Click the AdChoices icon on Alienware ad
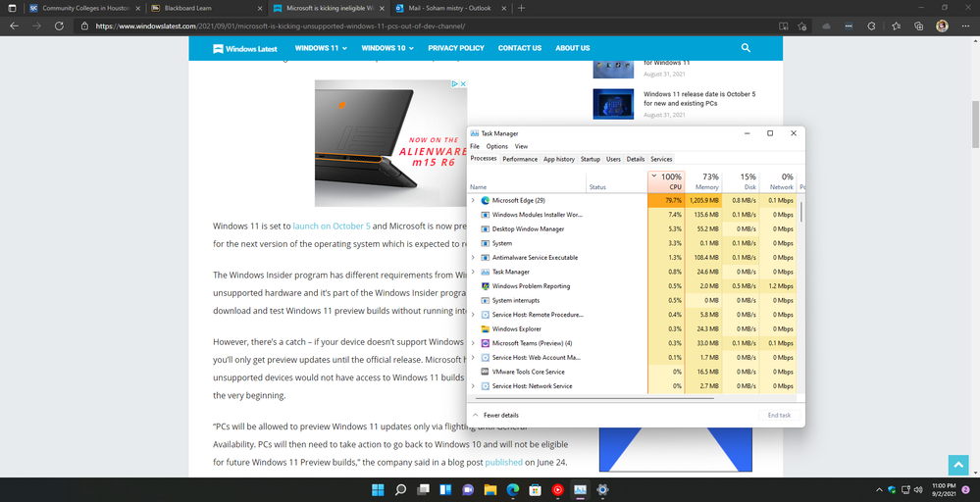 (x=456, y=83)
